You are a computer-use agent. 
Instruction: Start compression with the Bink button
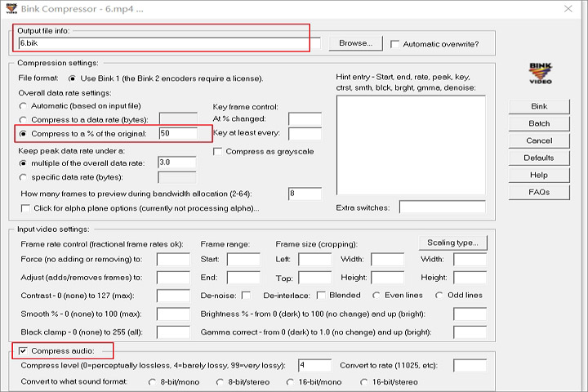point(539,106)
